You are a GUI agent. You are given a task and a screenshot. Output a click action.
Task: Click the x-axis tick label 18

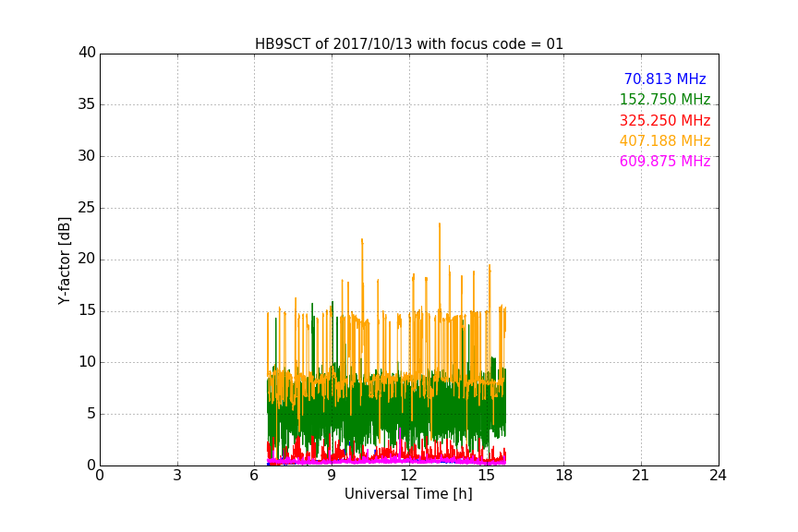point(564,476)
